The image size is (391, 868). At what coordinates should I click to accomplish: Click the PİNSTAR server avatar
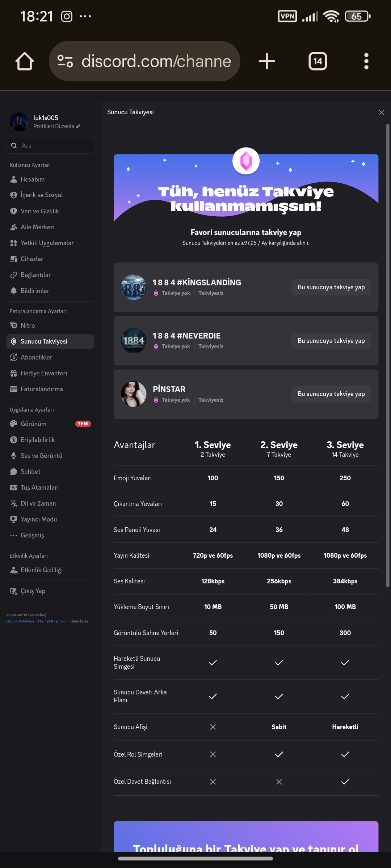click(x=134, y=394)
